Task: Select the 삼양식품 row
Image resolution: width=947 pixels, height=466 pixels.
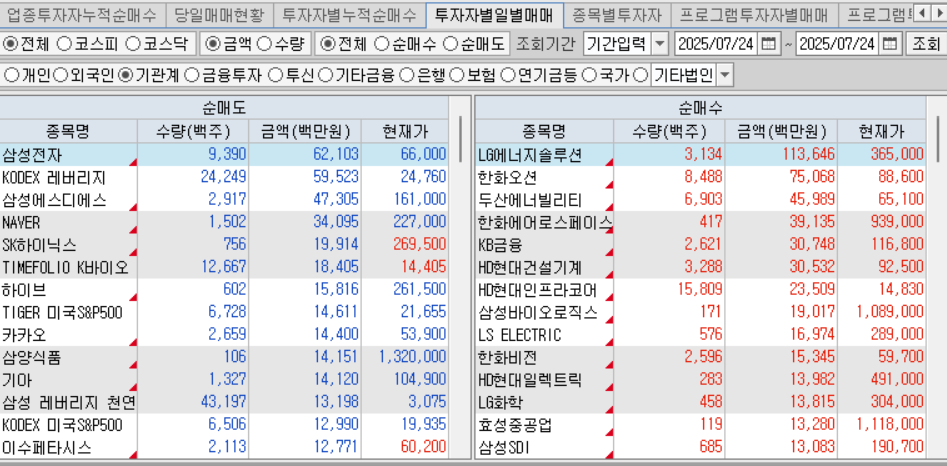Action: point(224,357)
